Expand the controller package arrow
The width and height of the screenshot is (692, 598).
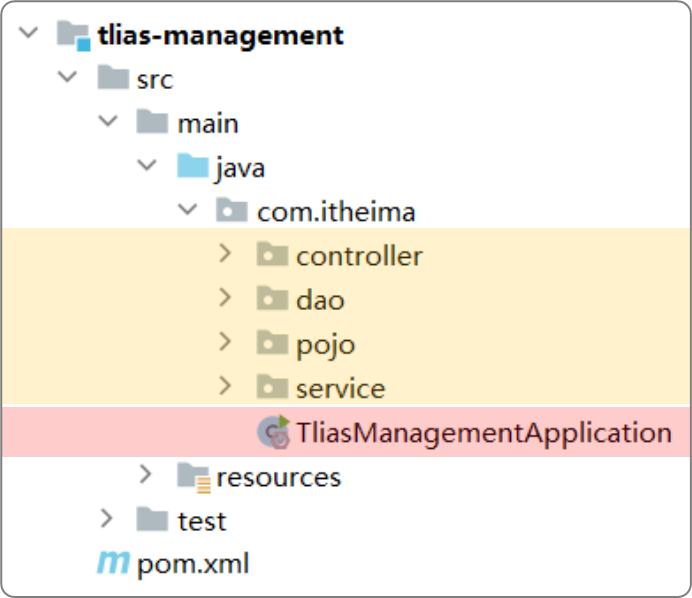[225, 255]
